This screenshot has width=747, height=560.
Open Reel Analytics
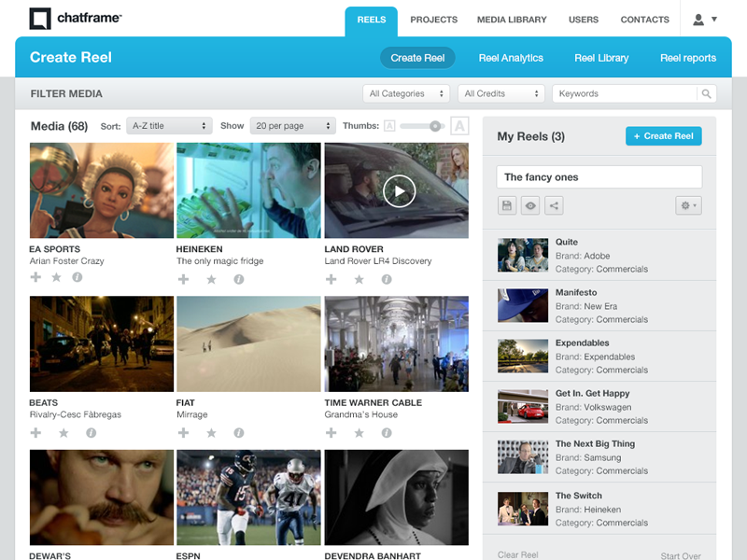511,58
